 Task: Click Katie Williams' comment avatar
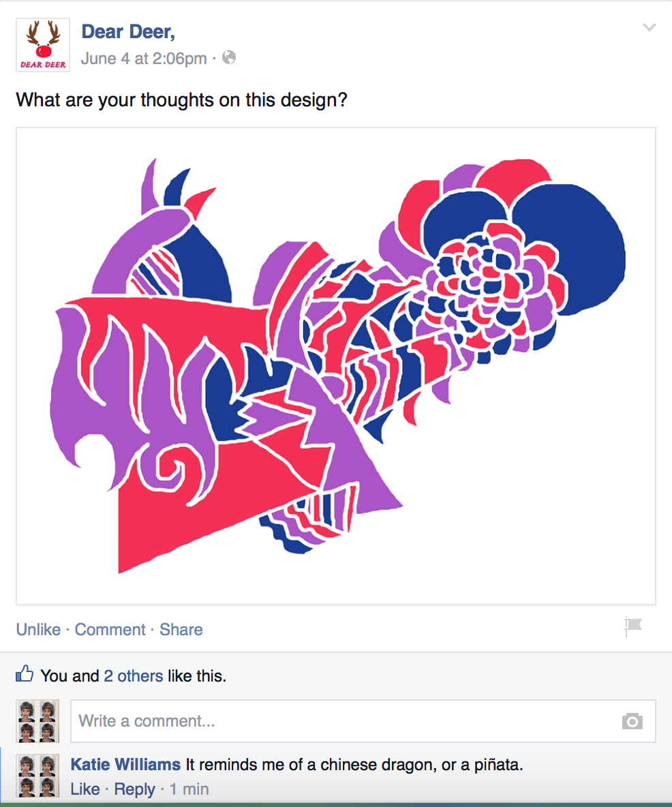[37, 776]
